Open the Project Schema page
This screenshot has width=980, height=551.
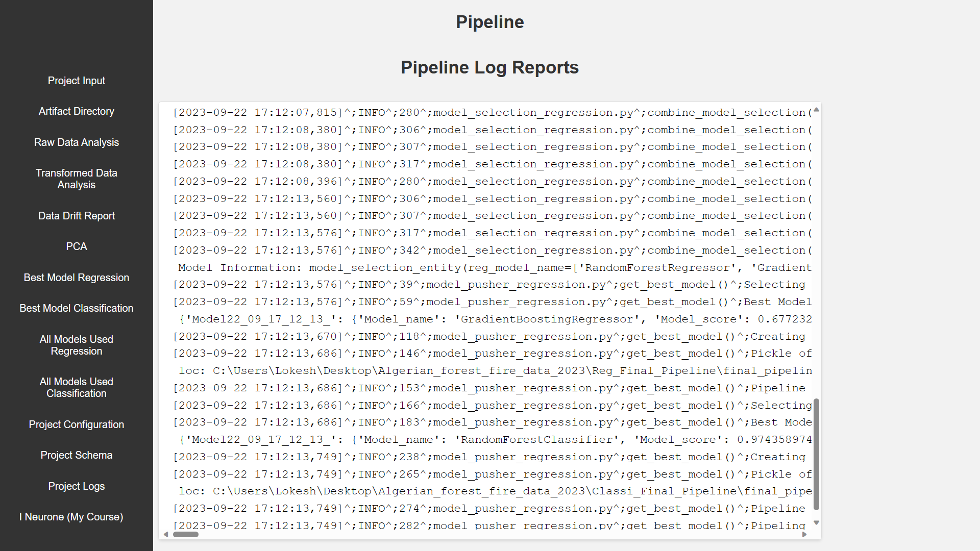(76, 455)
